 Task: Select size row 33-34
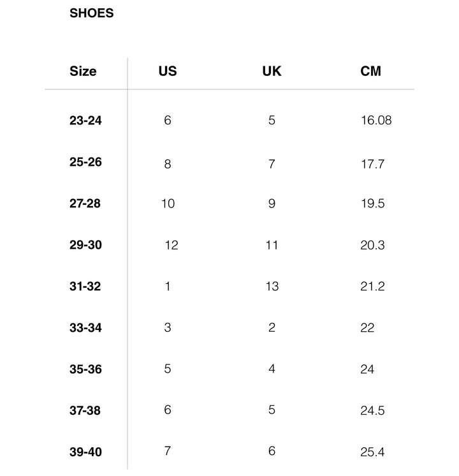[x=85, y=328]
